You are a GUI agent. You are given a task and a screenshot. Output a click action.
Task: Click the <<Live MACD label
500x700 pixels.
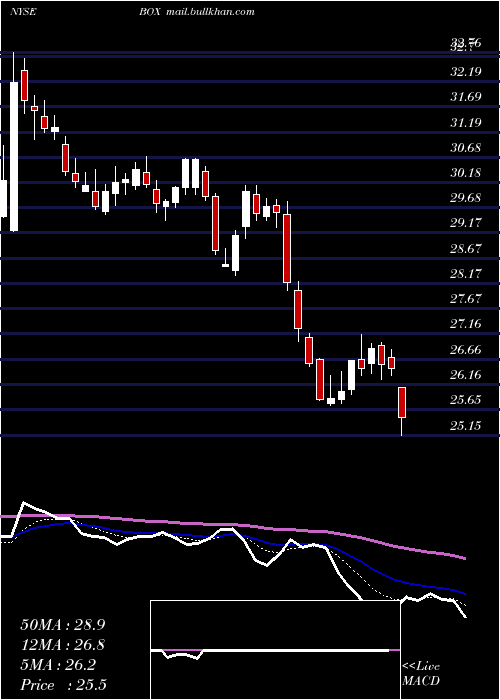421,673
